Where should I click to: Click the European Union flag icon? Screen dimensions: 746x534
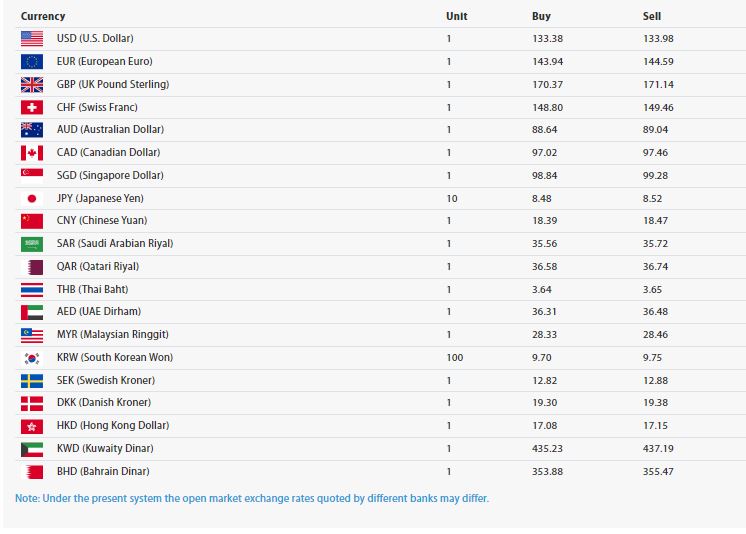pyautogui.click(x=32, y=61)
